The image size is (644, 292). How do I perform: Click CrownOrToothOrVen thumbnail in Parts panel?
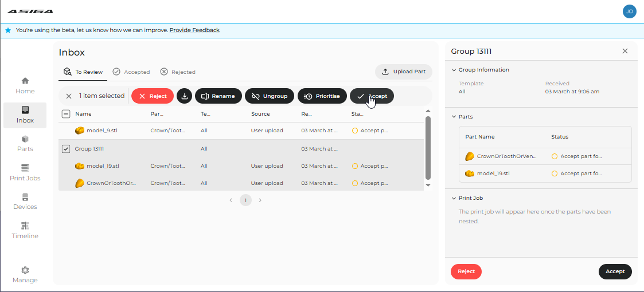[470, 156]
